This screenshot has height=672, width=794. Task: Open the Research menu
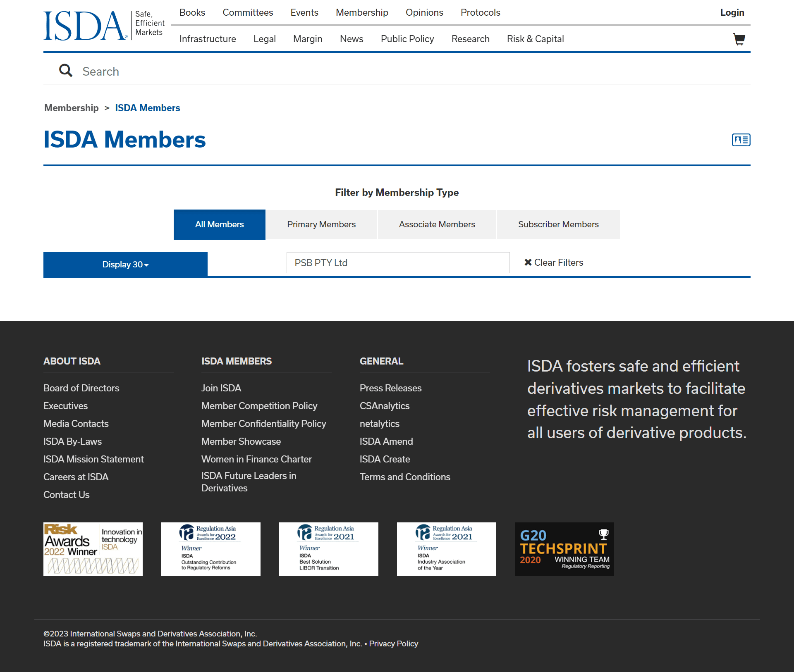click(471, 39)
